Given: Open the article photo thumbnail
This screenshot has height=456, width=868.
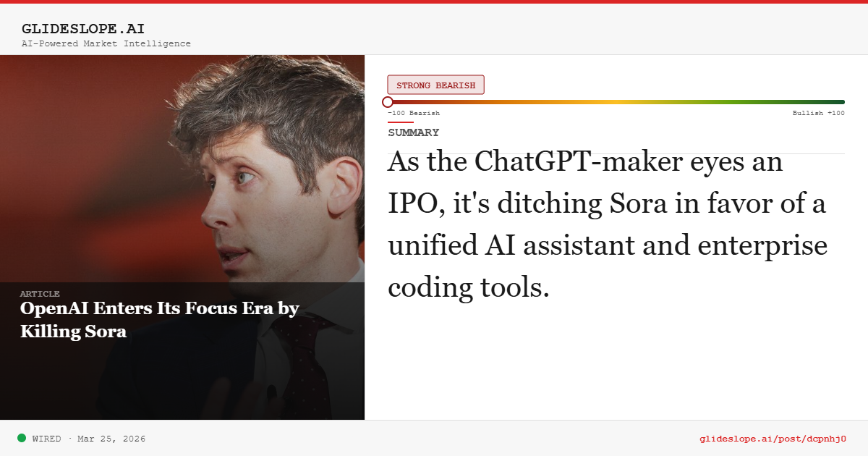Looking at the screenshot, I should click(x=181, y=166).
